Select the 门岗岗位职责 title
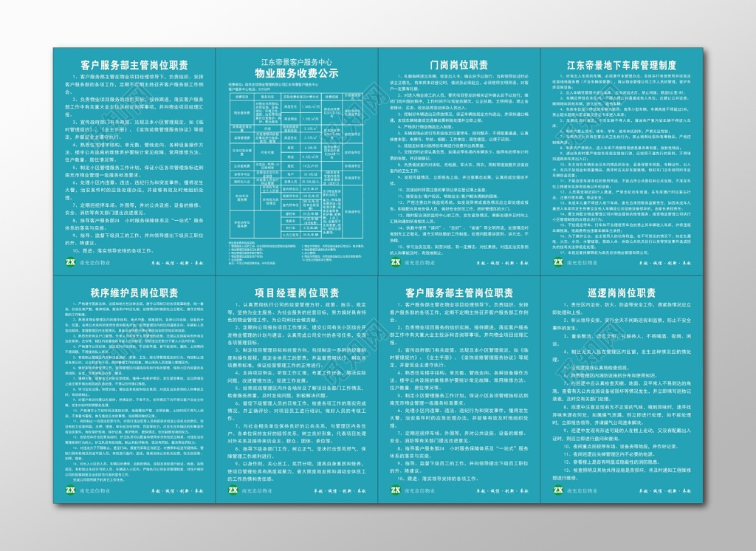Screen dimensions: 756x551 [x=458, y=65]
